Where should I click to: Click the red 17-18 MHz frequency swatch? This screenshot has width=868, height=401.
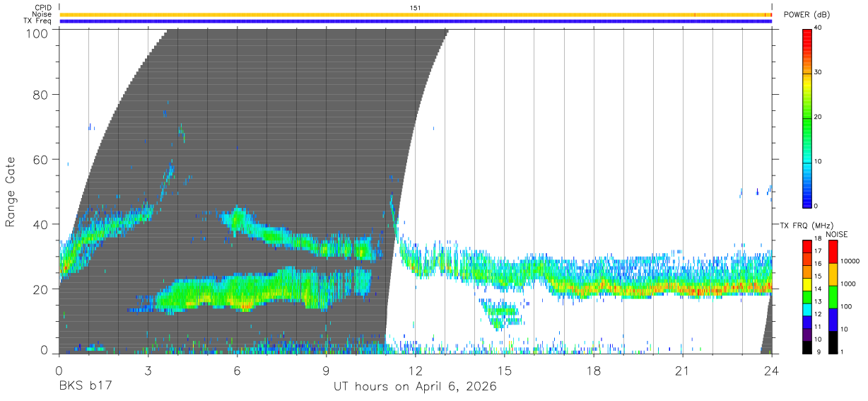pos(807,245)
